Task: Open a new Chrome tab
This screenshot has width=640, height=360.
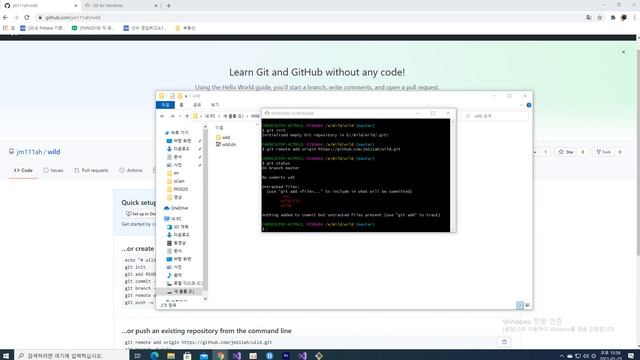Action: (169, 6)
